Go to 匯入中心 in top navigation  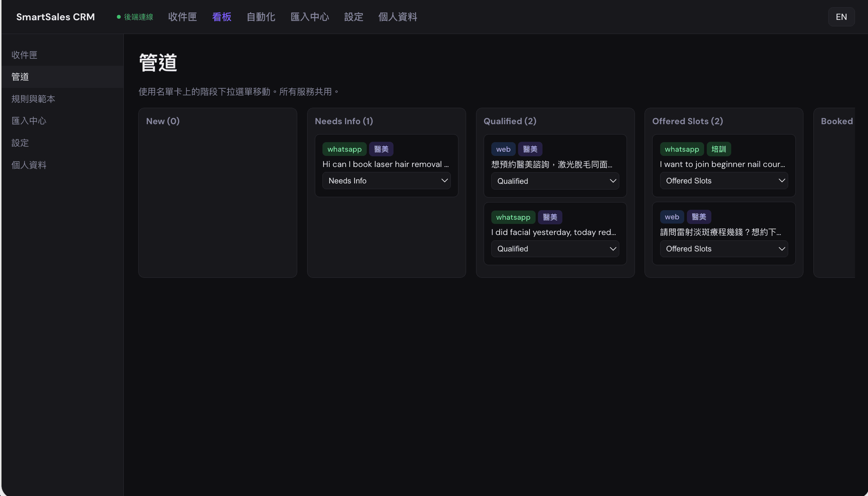(309, 17)
